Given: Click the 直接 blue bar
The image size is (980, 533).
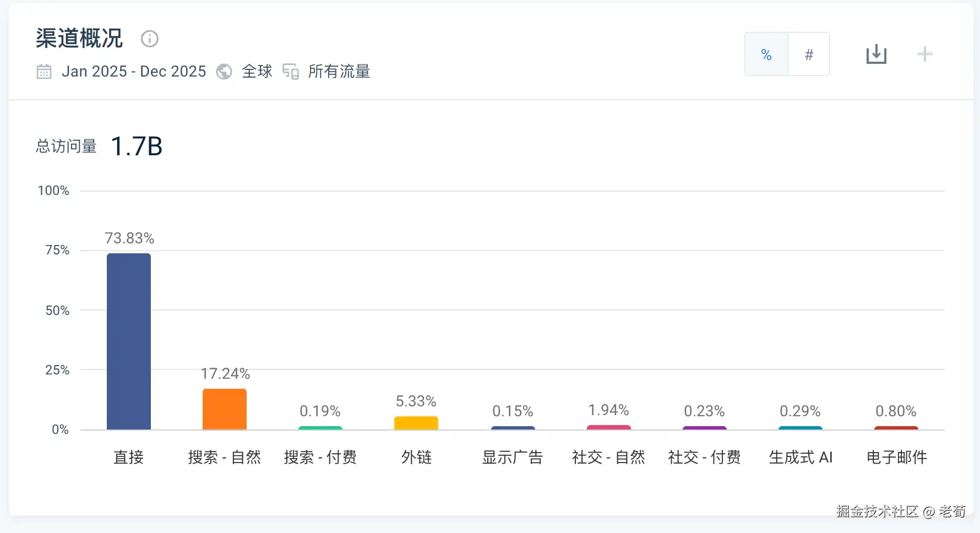Looking at the screenshot, I should 129,341.
